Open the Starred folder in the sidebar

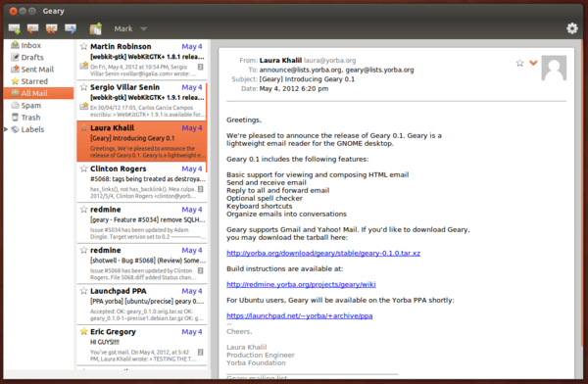coord(34,81)
